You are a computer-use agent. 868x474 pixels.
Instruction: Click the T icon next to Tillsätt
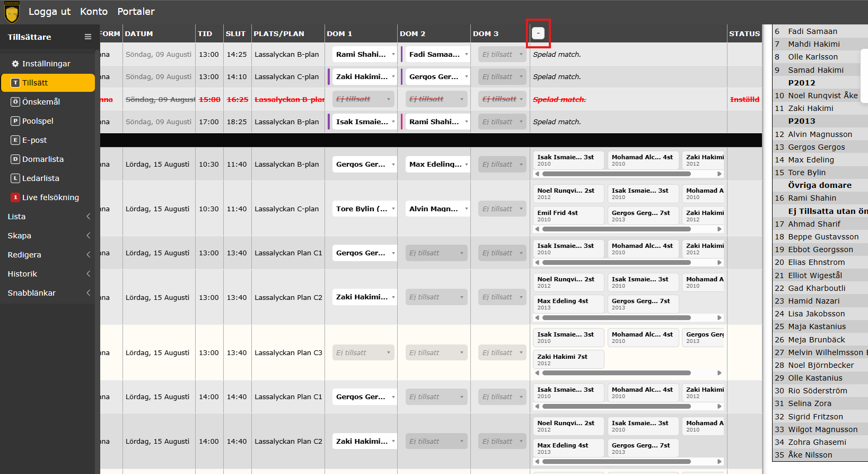[15, 83]
